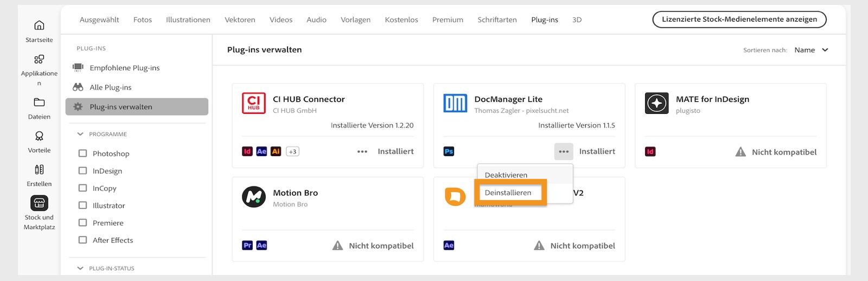Open Dateien folder icon in sidebar

click(x=39, y=102)
